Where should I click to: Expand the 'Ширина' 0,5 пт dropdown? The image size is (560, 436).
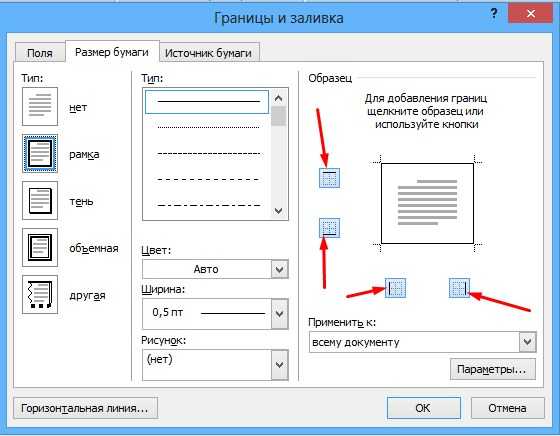(x=279, y=314)
